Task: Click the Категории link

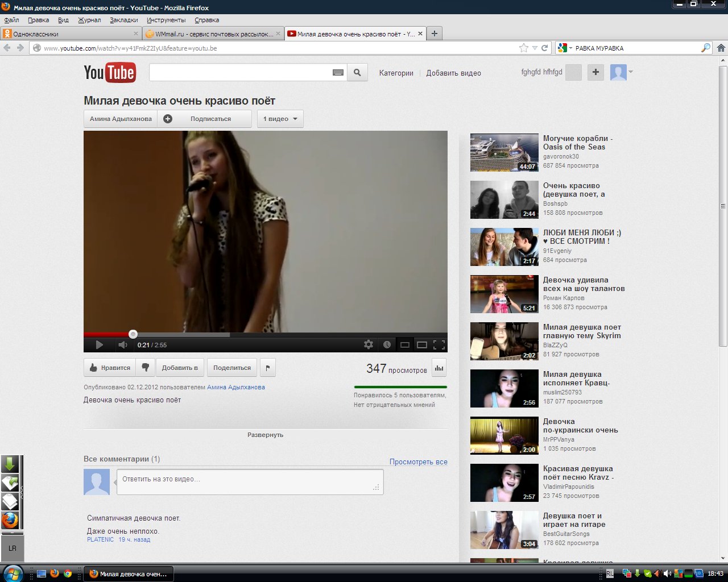Action: tap(396, 73)
